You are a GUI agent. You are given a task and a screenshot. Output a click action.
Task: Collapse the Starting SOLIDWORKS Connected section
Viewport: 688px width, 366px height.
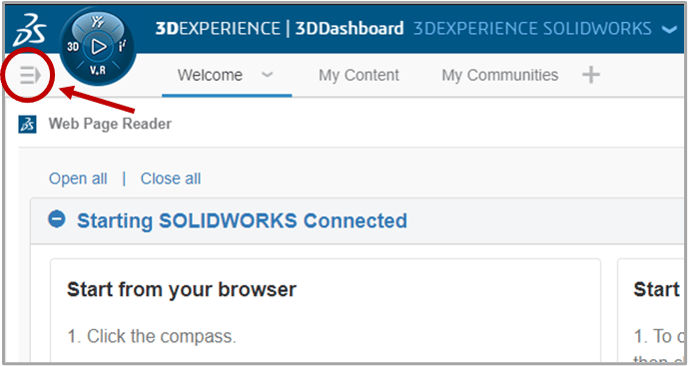pyautogui.click(x=57, y=219)
